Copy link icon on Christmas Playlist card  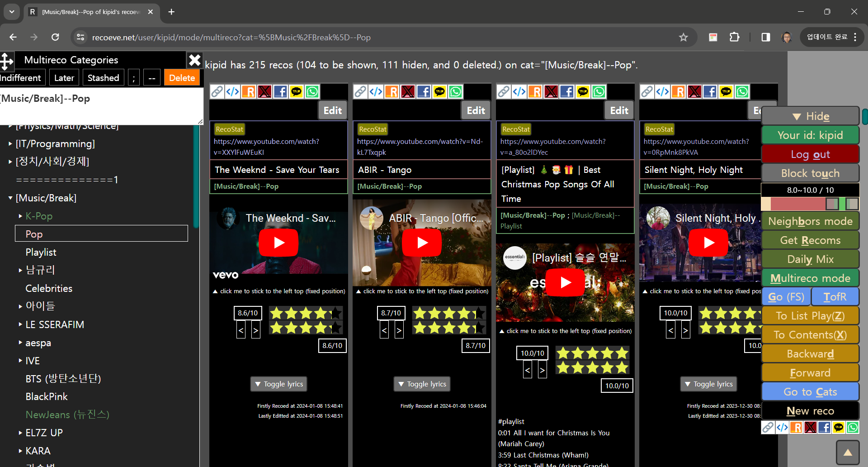(504, 92)
